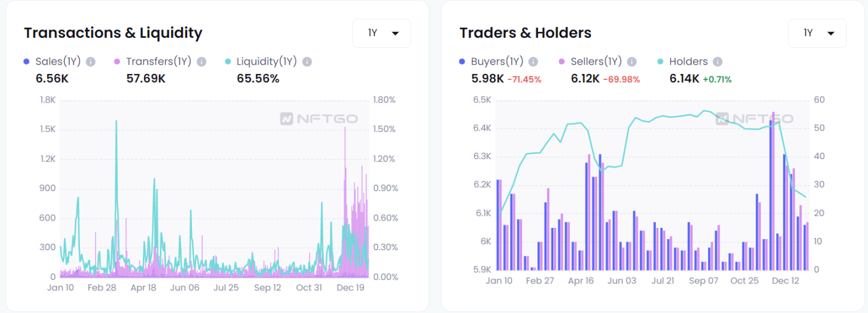Toggle Liquidity(1Y) line in legend

(261, 62)
